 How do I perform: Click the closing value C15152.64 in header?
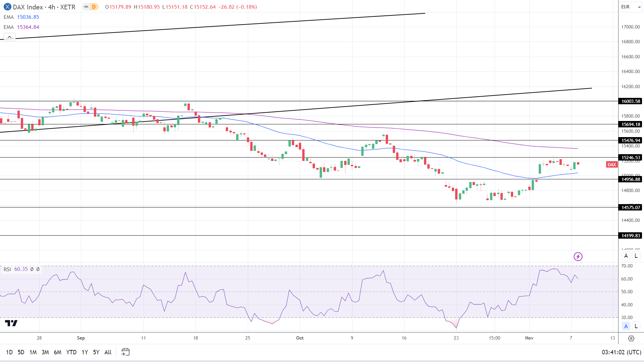[x=203, y=7]
